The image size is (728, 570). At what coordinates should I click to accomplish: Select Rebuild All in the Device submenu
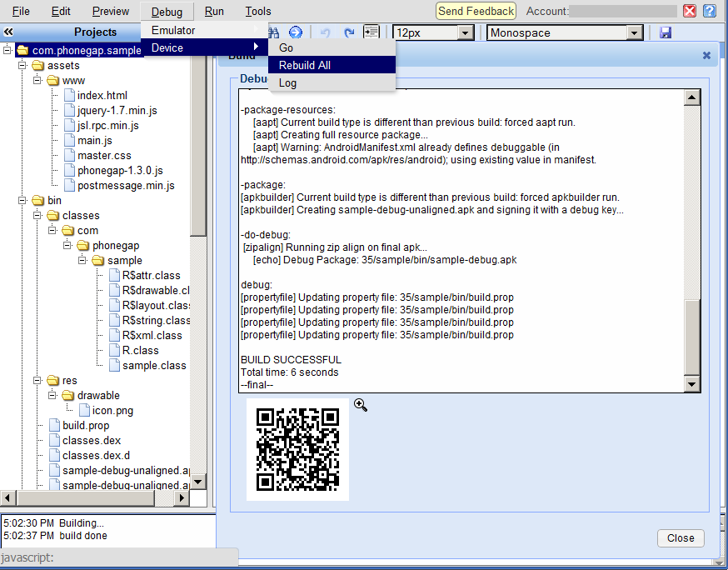click(x=332, y=66)
